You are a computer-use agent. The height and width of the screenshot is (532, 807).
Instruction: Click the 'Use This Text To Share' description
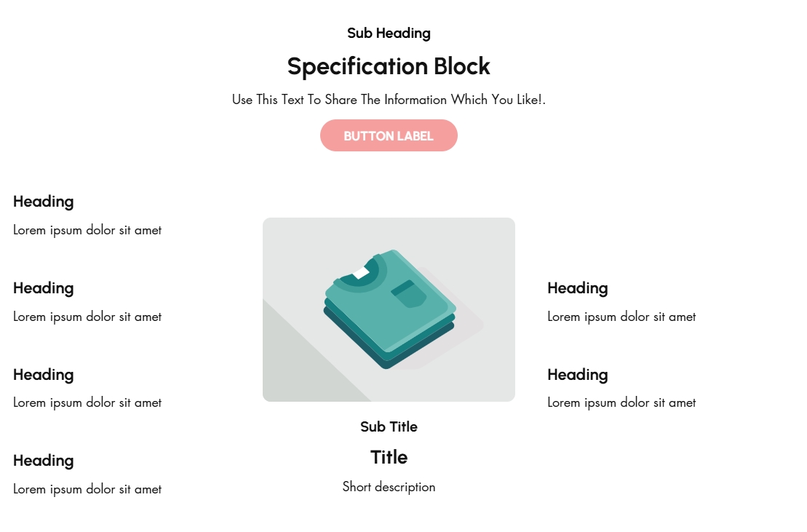[389, 100]
